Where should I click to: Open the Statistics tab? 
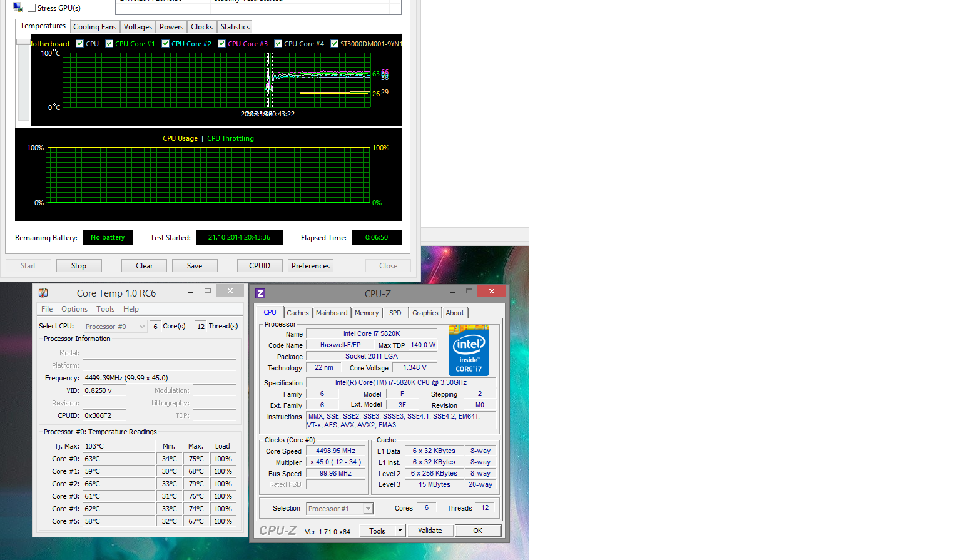[235, 27]
